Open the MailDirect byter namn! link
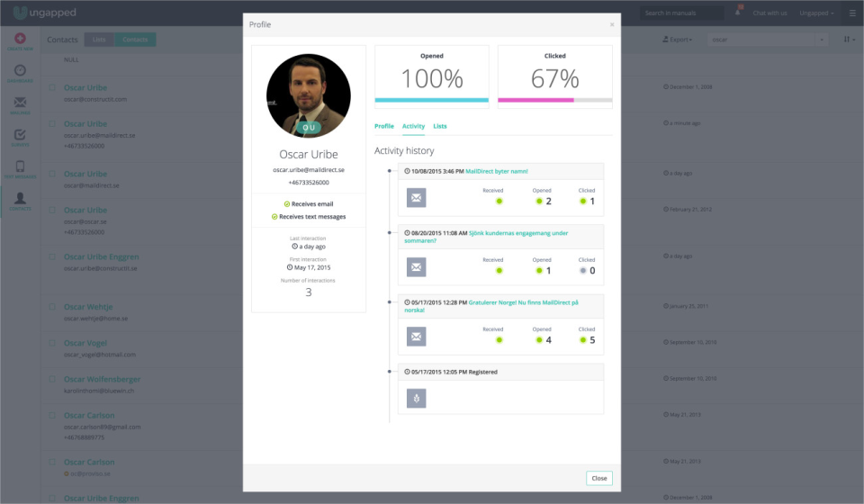Screen dimensions: 864x504 (497, 171)
